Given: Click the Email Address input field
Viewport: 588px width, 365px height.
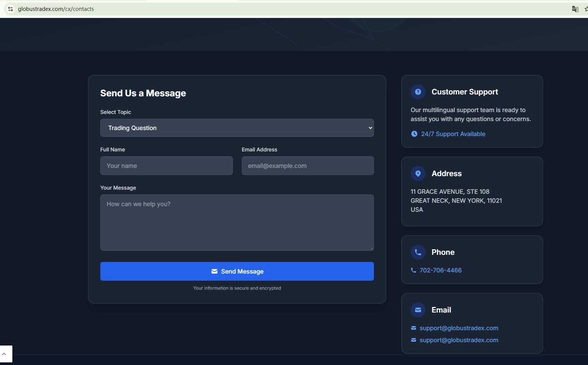Looking at the screenshot, I should pos(307,166).
